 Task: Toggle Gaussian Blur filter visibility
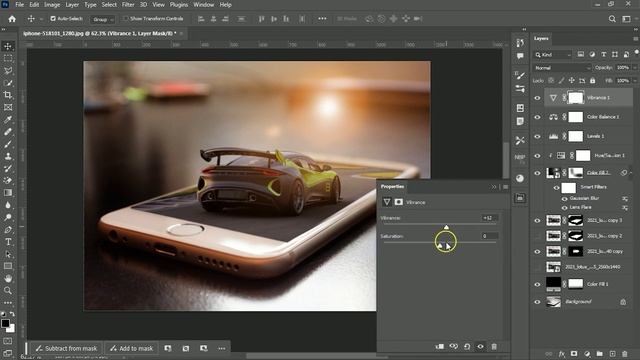click(x=564, y=199)
